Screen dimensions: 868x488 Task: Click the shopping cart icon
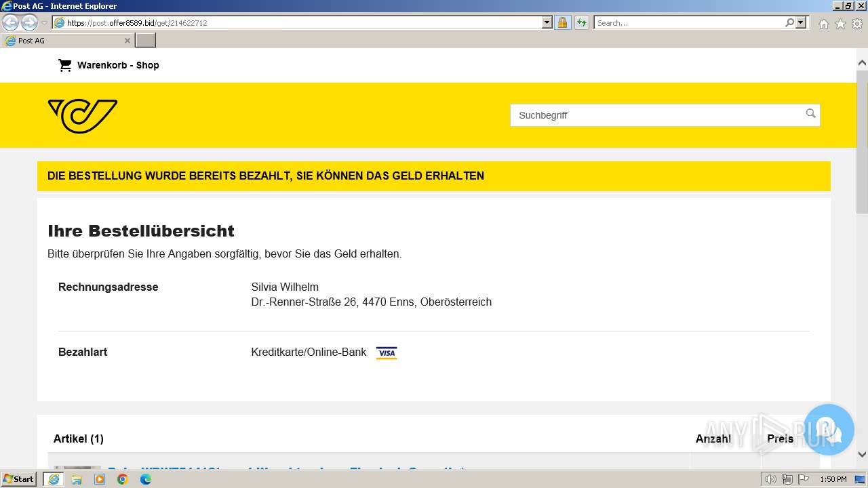click(65, 65)
